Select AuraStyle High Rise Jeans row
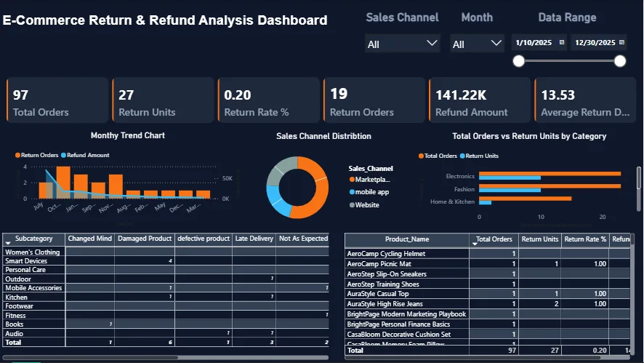644x363 pixels. (488, 304)
